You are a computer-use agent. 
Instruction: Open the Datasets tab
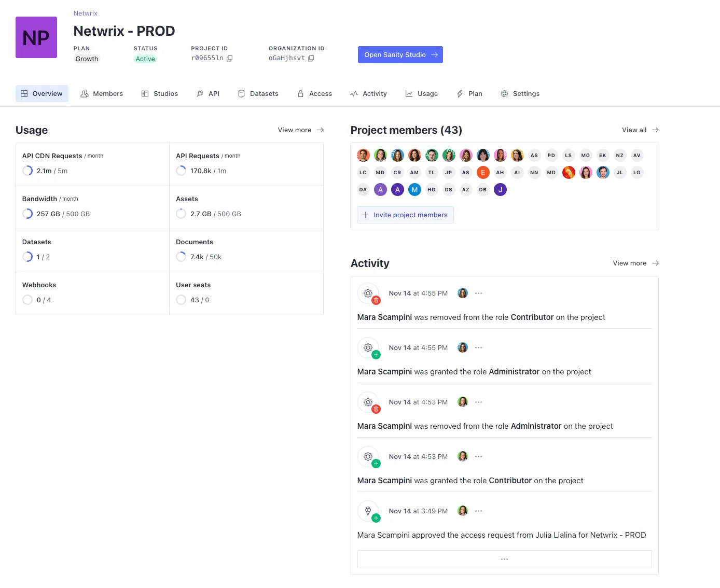[258, 93]
